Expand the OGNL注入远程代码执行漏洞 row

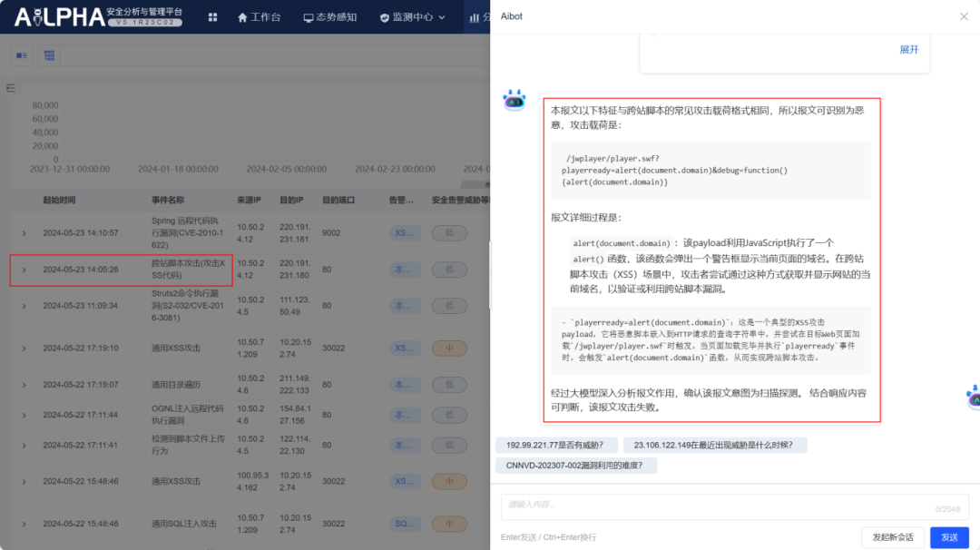pos(24,415)
